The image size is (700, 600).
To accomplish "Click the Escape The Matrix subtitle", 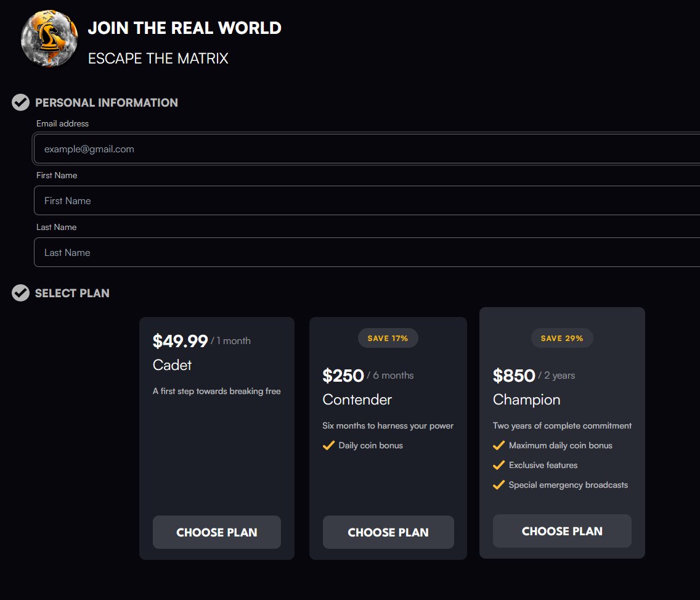I will [158, 59].
